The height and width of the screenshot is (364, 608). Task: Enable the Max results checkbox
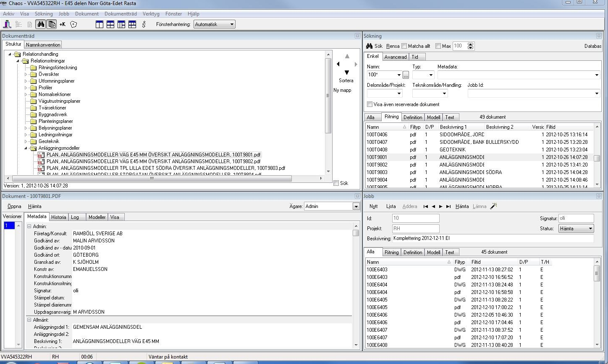click(438, 46)
